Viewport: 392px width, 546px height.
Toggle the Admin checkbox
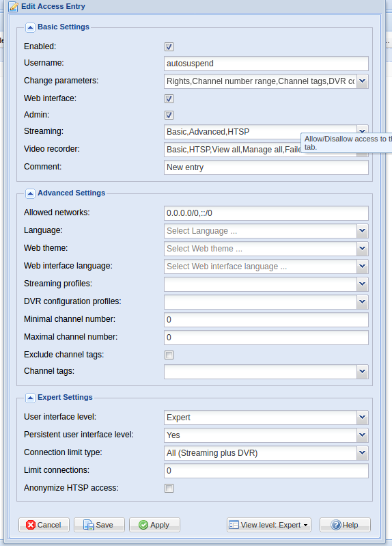169,115
